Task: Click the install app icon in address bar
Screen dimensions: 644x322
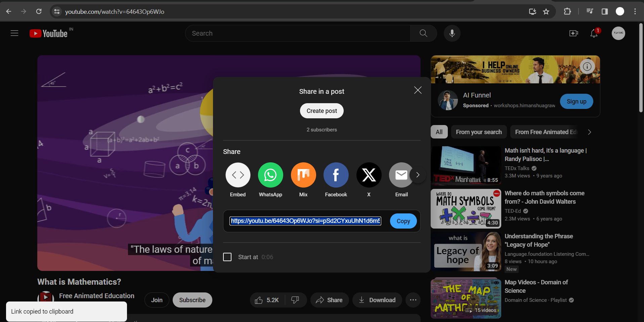Action: (x=532, y=11)
